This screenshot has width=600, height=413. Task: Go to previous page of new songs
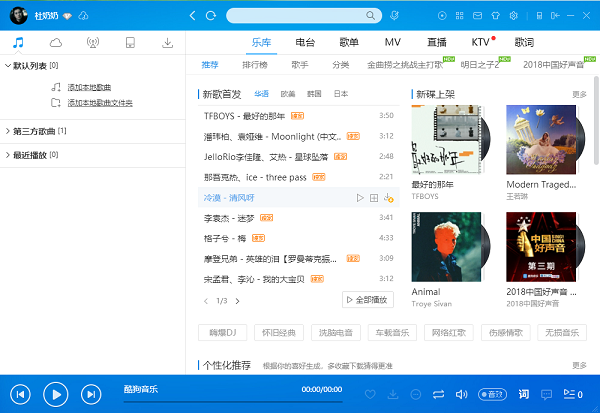[x=206, y=301]
